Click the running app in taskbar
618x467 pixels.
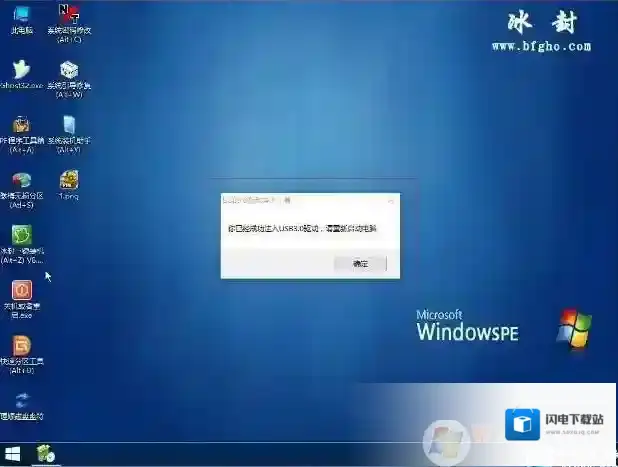tap(45, 454)
